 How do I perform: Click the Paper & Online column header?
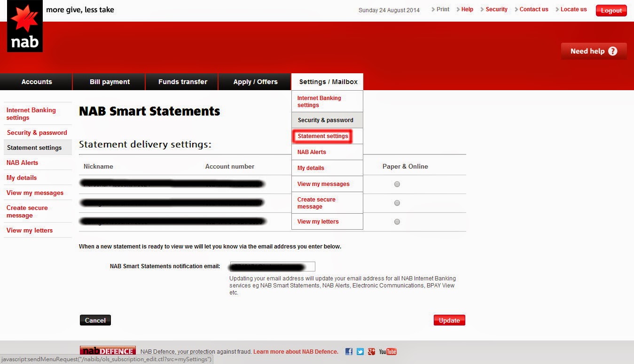pos(405,166)
